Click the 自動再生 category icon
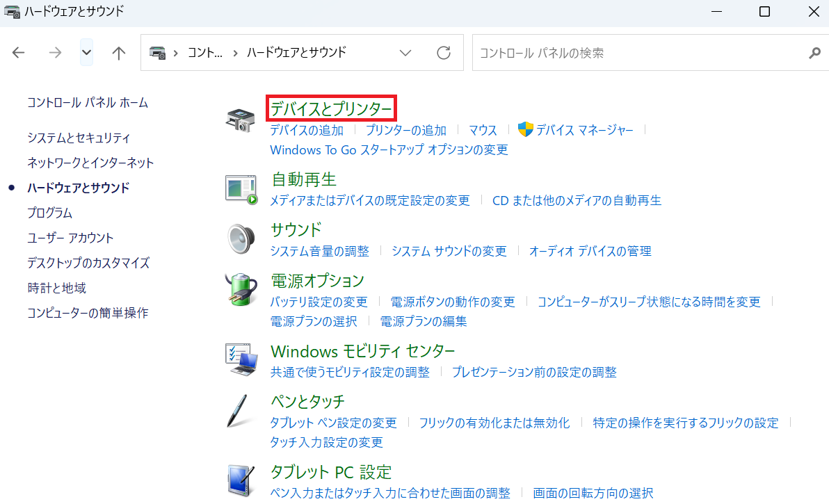Viewport: 829px width, 504px height. tap(241, 189)
